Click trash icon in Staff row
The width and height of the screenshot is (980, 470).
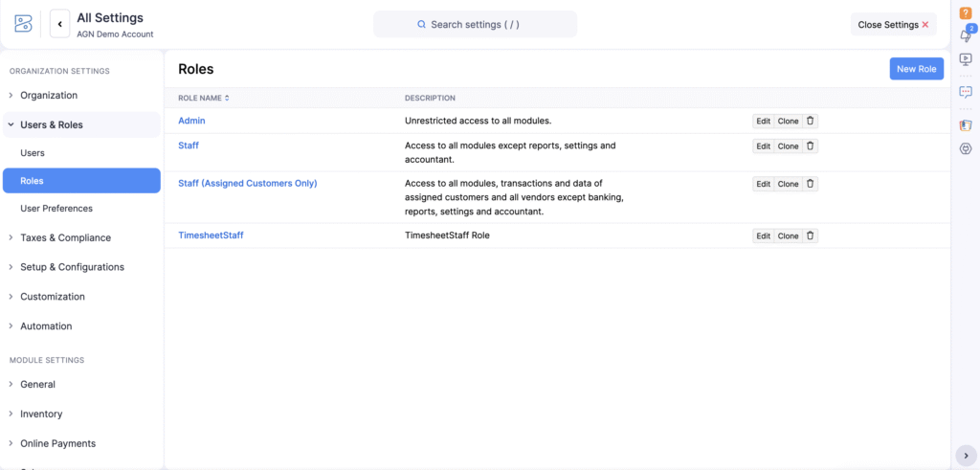(810, 146)
